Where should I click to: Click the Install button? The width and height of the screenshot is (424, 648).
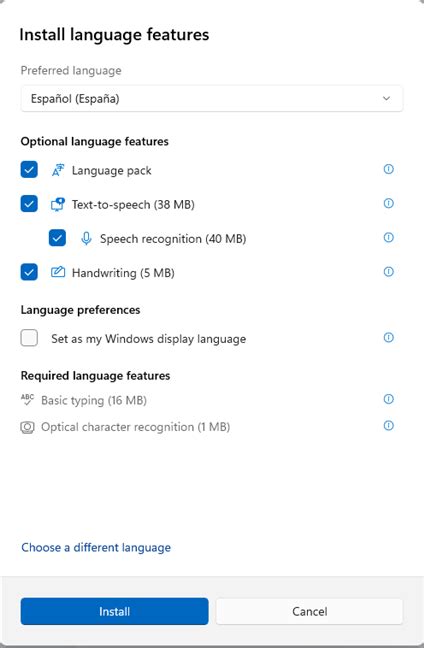click(114, 611)
